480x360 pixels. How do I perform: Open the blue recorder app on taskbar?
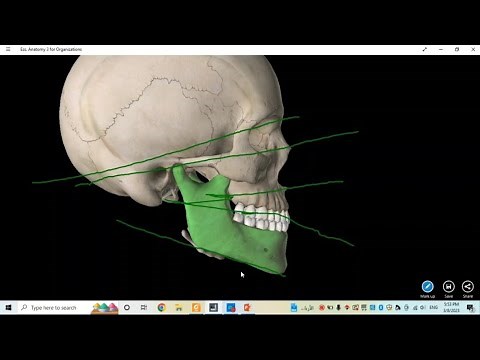(231, 307)
